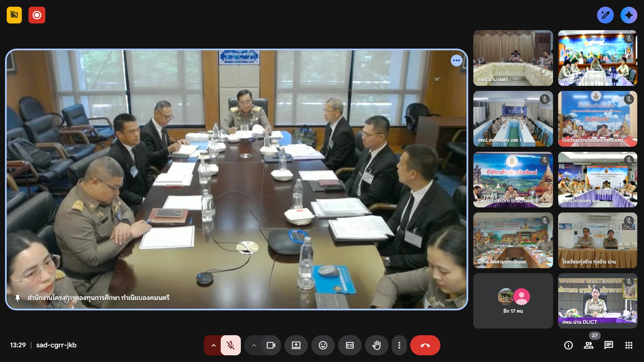This screenshot has height=362, width=644.
Task: Open the recording indicator button
Action: pyautogui.click(x=37, y=15)
